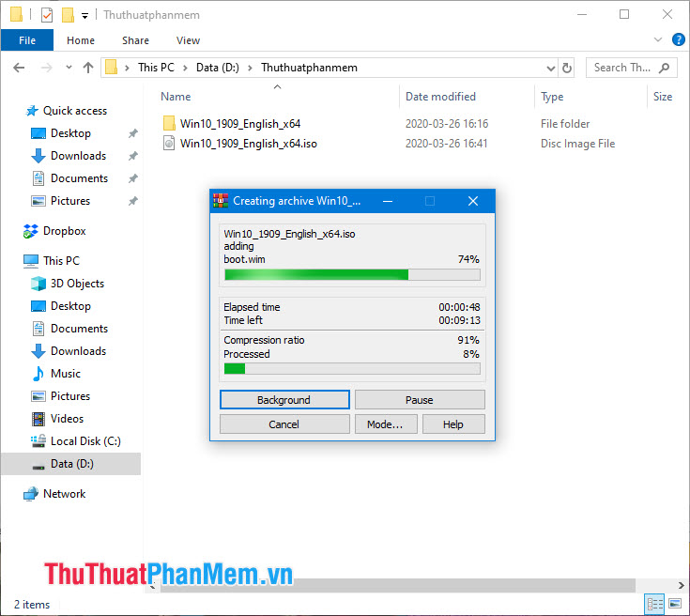
Task: Open address bar history dropdown
Action: [x=550, y=69]
